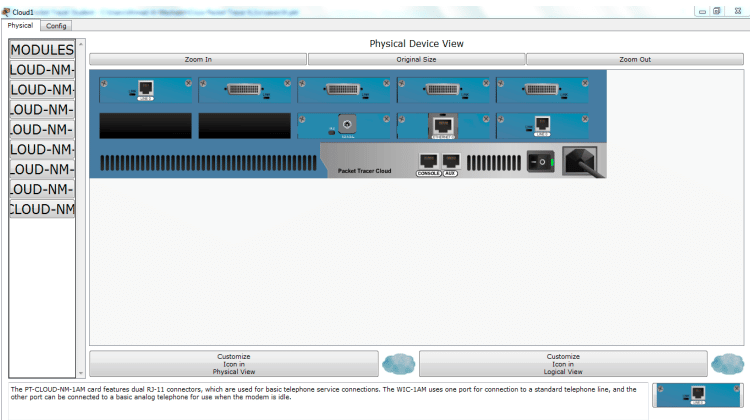Click the Ethernet RJ-45 port module
The image size is (750, 420).
(443, 126)
